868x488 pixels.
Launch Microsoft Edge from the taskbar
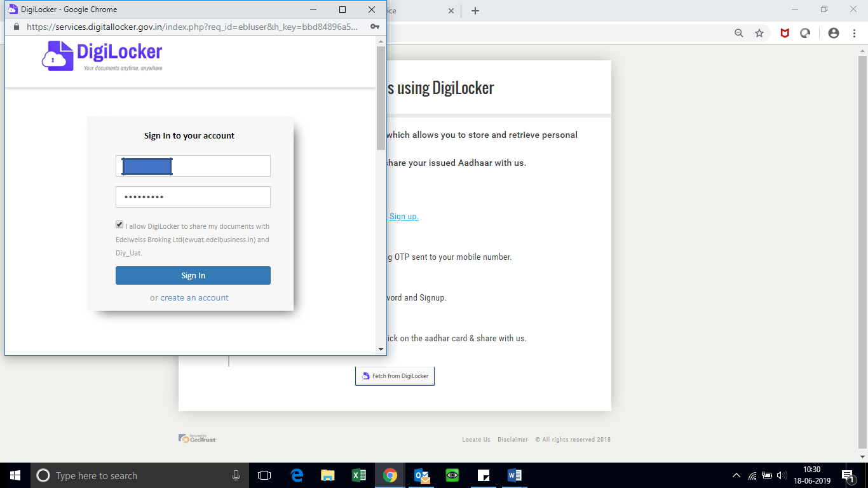[297, 475]
